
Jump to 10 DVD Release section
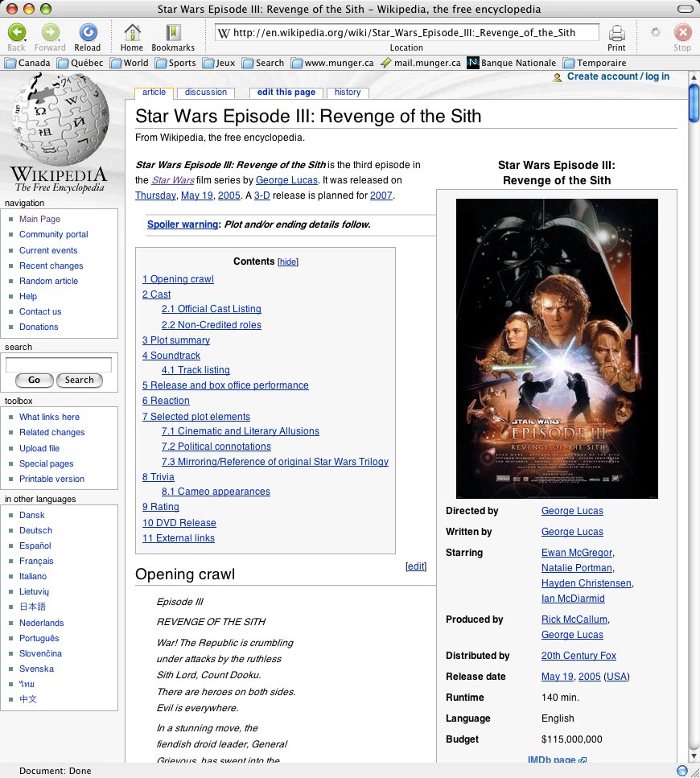[x=179, y=523]
